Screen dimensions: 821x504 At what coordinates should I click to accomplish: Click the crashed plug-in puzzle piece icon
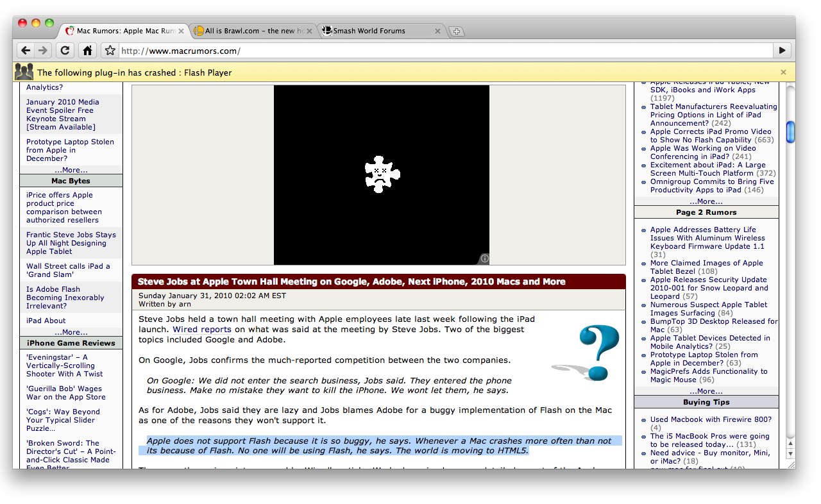[382, 174]
